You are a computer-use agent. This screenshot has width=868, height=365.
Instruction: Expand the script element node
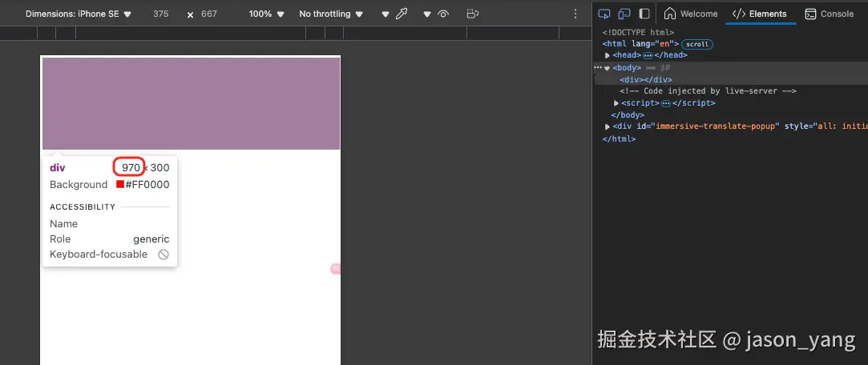(x=616, y=103)
